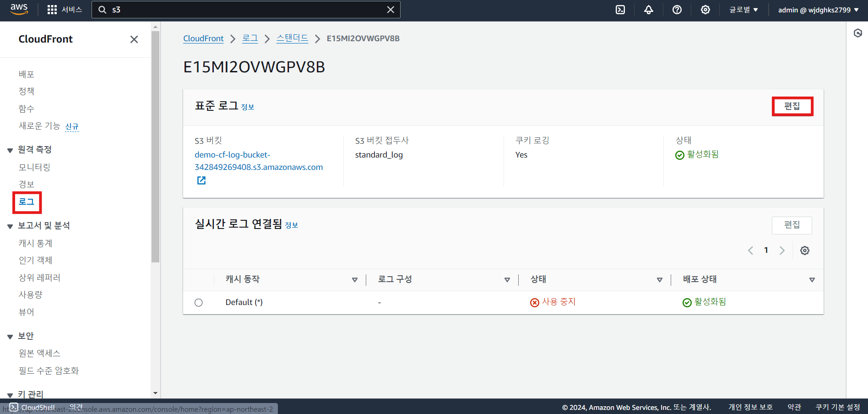The image size is (868, 414).
Task: Sort by the 캐시 동작 column arrow
Action: pyautogui.click(x=355, y=280)
